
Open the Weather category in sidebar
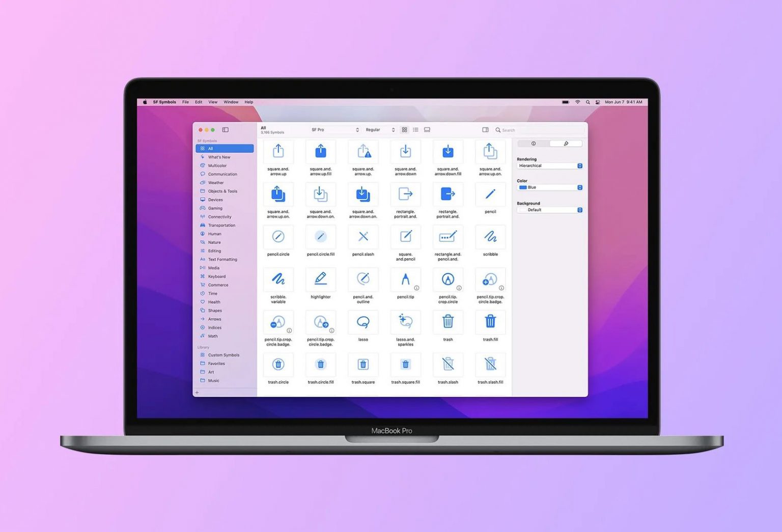pos(216,183)
